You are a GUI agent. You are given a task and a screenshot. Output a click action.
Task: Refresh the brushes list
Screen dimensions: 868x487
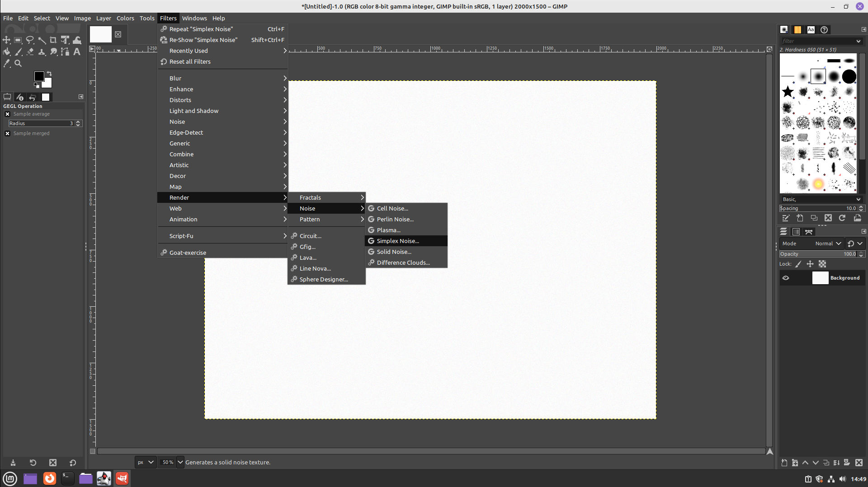coord(842,218)
